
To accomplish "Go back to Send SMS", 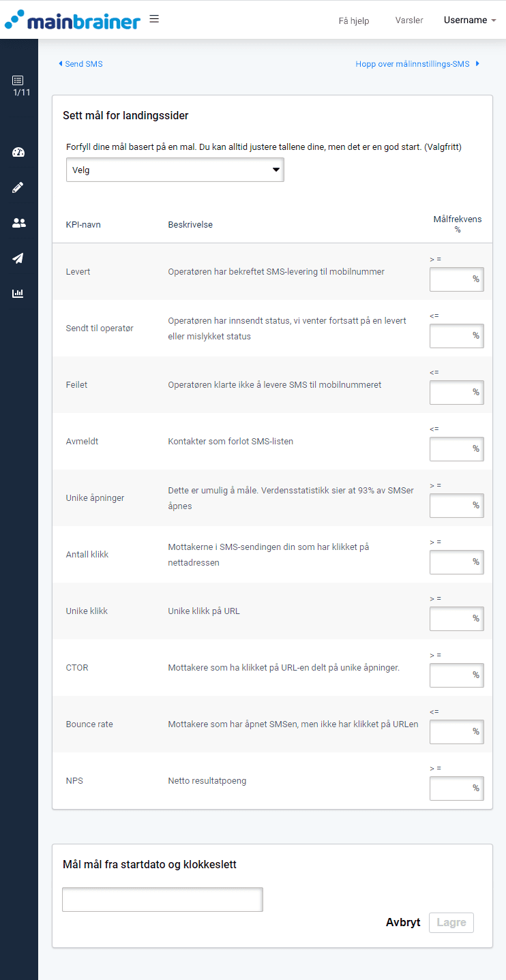I will click(x=80, y=64).
